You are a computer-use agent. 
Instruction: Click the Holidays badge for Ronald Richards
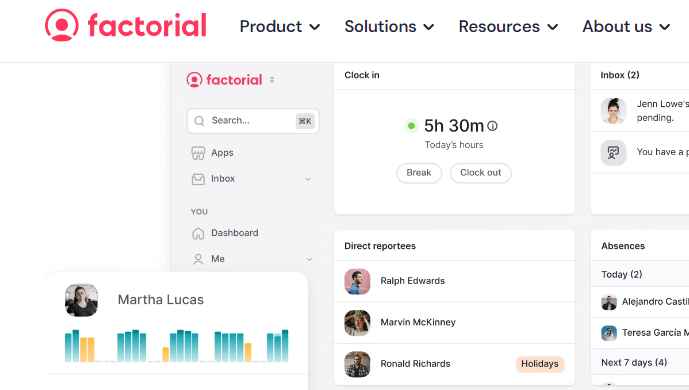click(540, 364)
